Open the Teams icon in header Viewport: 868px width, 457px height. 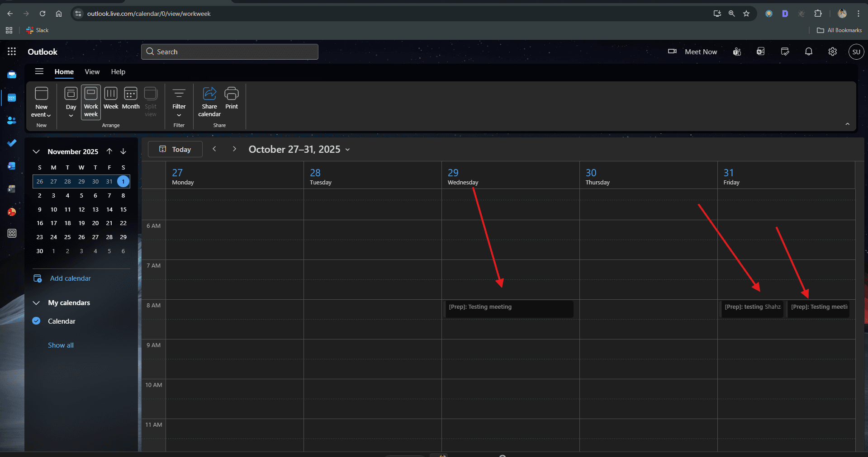(737, 52)
